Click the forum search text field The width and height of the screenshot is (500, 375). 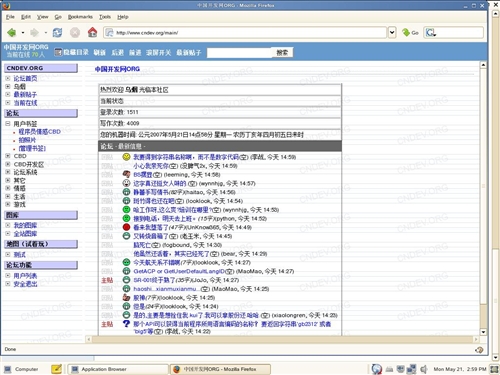click(x=239, y=53)
